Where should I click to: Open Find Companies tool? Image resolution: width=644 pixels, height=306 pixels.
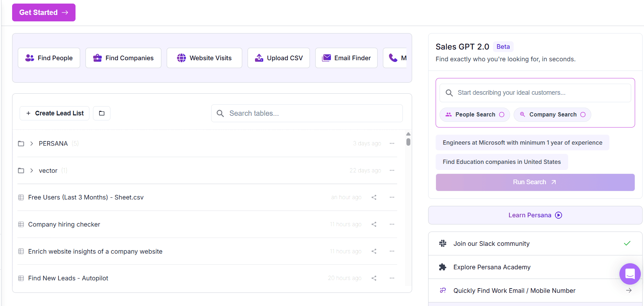click(123, 58)
